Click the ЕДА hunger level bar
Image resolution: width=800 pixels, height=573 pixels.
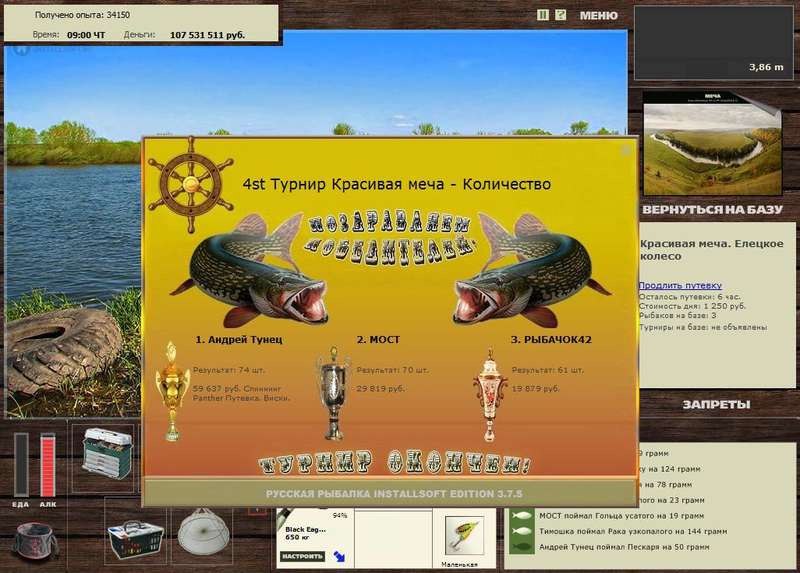click(21, 465)
